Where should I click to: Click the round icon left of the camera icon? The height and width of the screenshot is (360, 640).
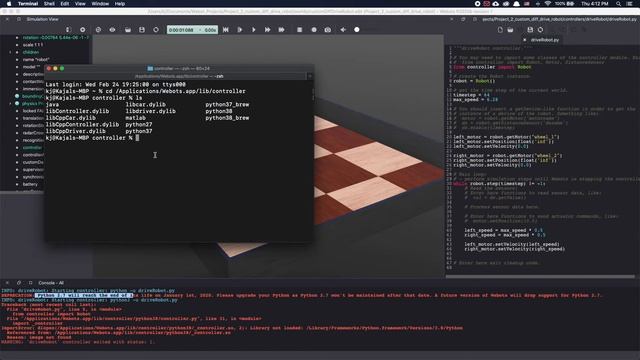click(x=314, y=30)
